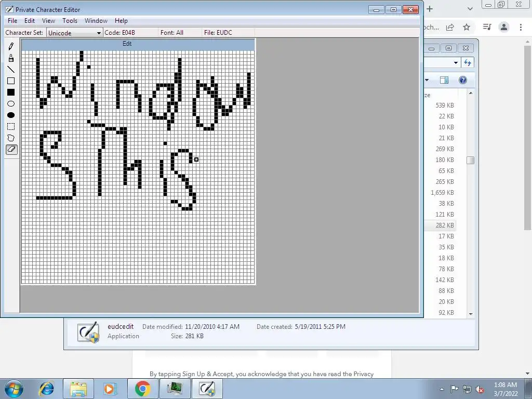This screenshot has height=399, width=532.
Task: Click the network tray icon
Action: pyautogui.click(x=467, y=389)
